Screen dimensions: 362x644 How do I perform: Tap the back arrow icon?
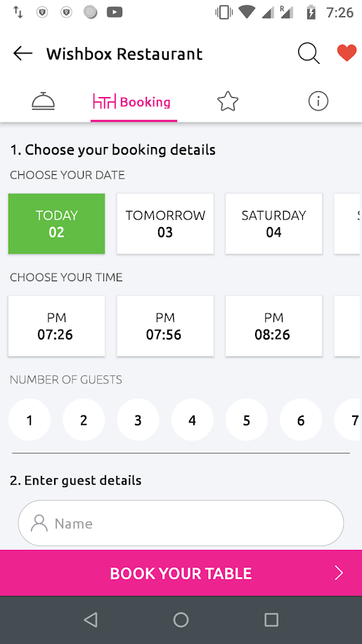click(22, 53)
